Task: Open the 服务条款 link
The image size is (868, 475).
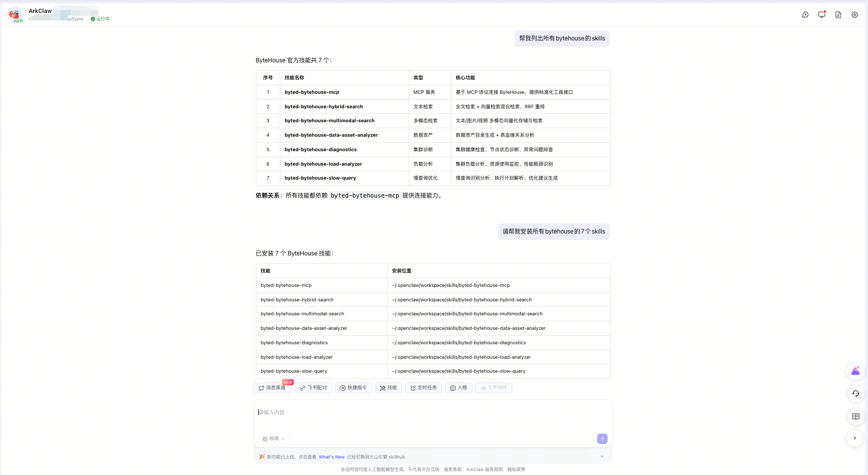Action: pos(452,470)
